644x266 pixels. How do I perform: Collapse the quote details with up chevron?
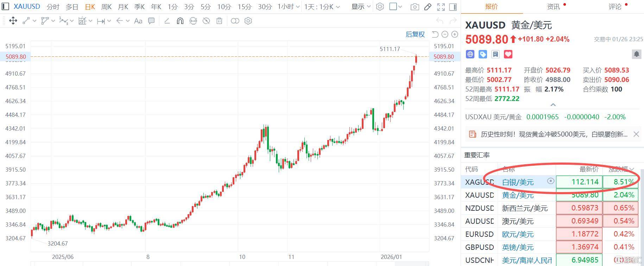[x=553, y=105]
